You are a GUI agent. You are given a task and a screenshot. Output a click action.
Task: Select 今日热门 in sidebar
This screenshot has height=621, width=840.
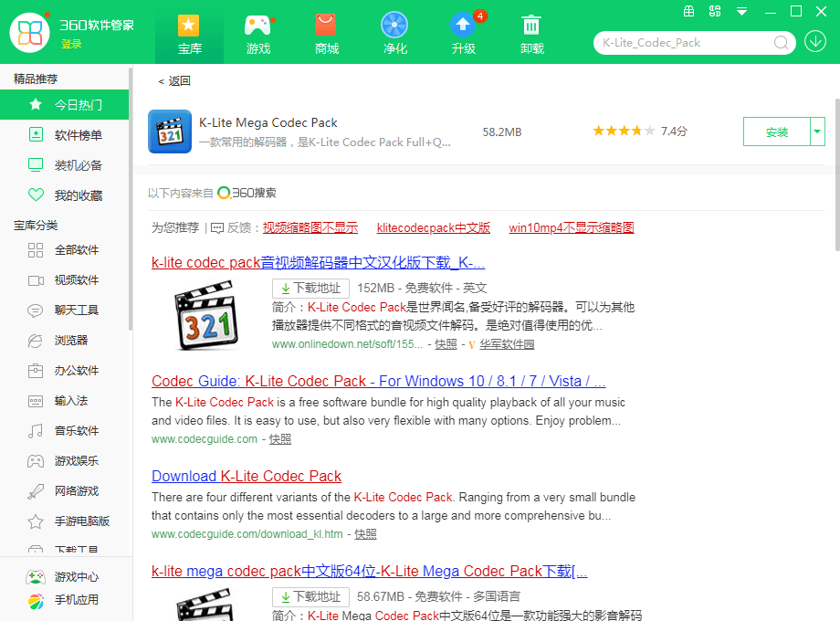click(x=64, y=104)
